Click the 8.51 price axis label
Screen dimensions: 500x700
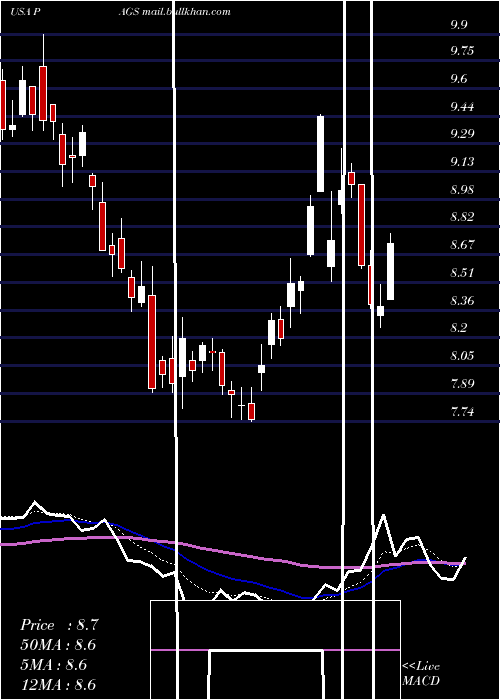click(x=462, y=272)
